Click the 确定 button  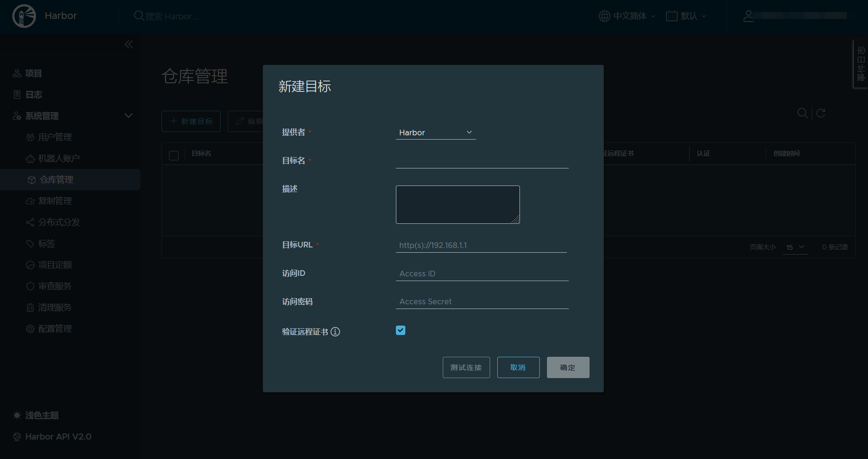(568, 368)
